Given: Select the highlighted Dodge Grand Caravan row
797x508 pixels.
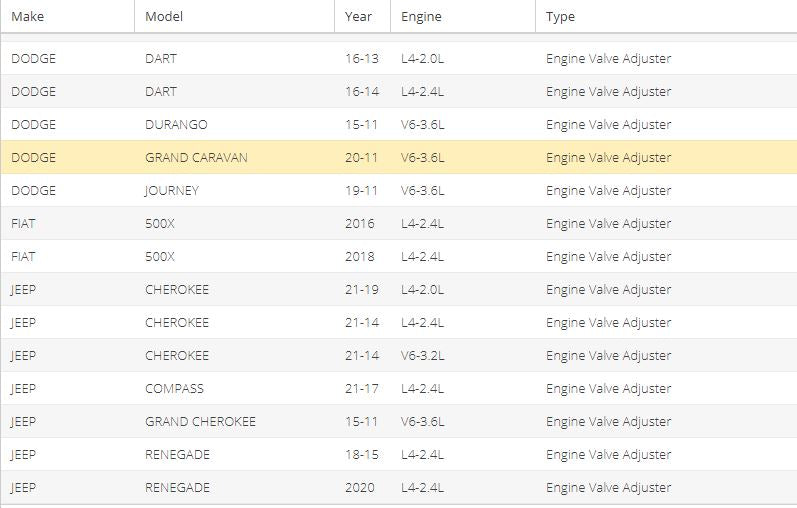Looking at the screenshot, I should [x=398, y=158].
